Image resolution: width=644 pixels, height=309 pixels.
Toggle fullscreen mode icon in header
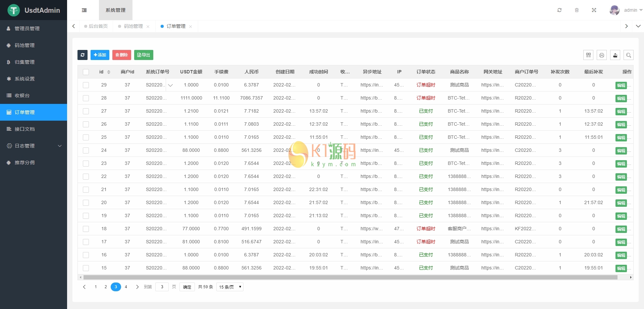point(594,10)
